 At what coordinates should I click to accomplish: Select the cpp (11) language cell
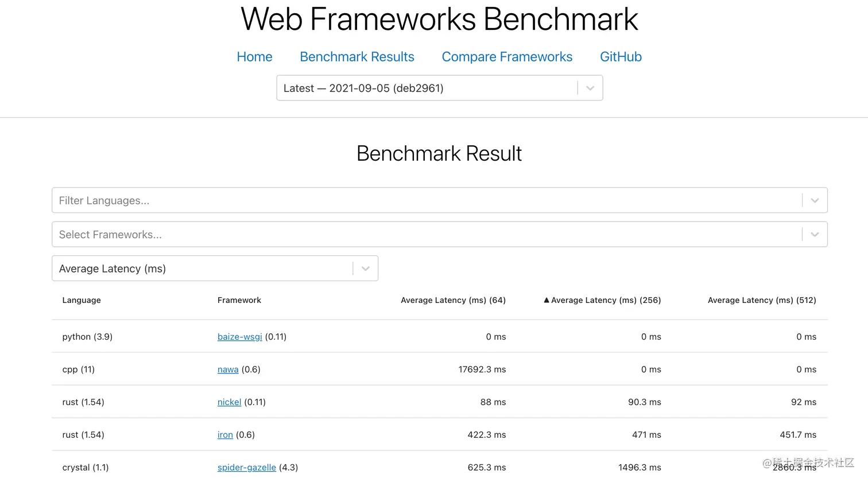coord(79,370)
